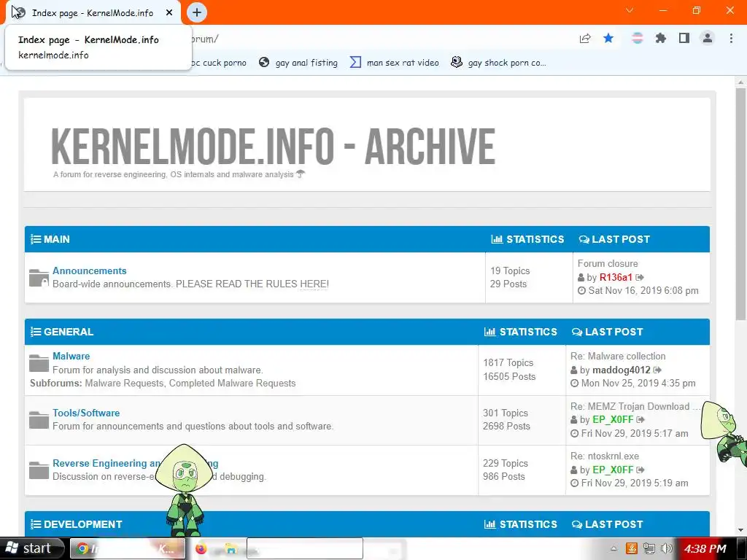Click the share this page icon
The image size is (747, 560).
tap(585, 39)
